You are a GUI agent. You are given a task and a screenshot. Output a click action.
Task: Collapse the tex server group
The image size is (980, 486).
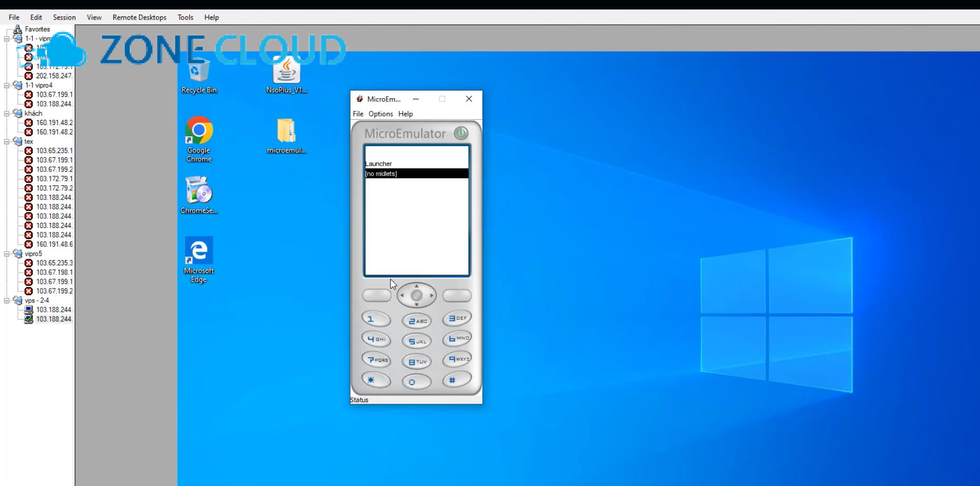7,141
